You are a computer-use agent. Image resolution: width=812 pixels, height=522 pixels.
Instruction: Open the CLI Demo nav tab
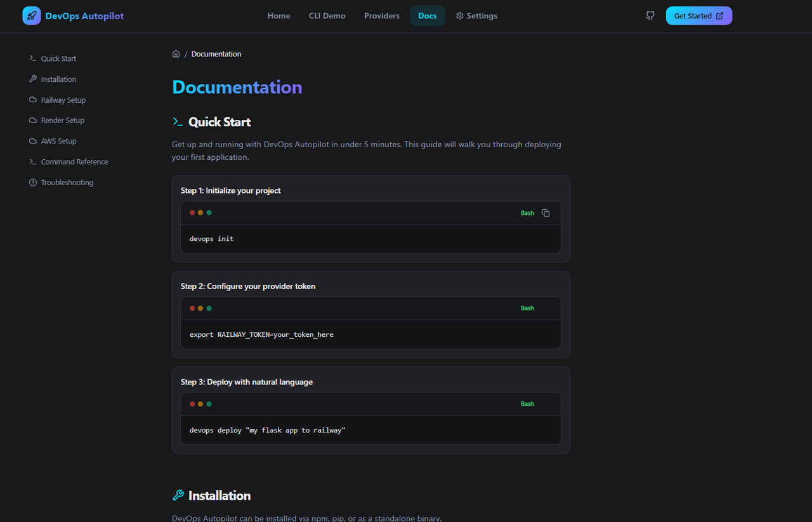pos(327,16)
